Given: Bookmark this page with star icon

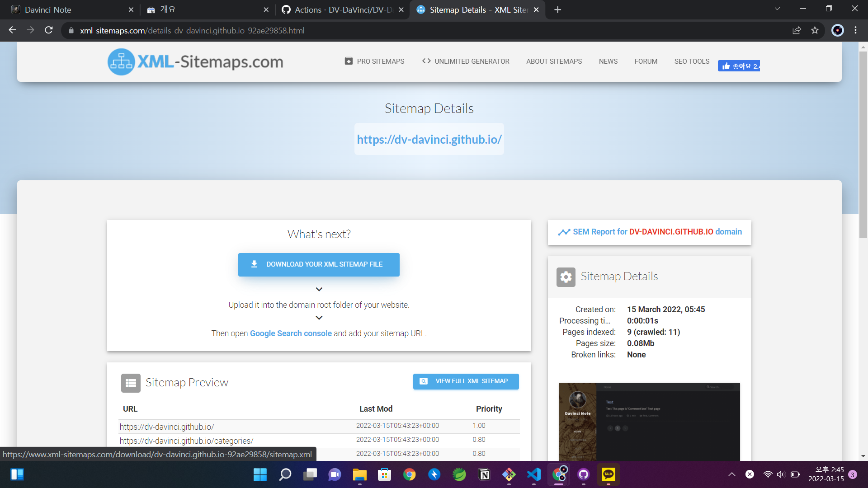Looking at the screenshot, I should pos(815,30).
